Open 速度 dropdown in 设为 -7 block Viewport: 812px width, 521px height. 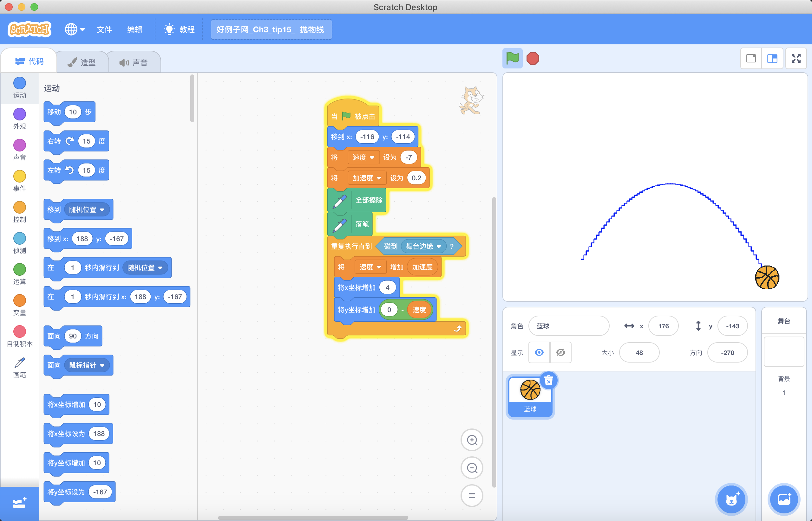[x=363, y=157]
